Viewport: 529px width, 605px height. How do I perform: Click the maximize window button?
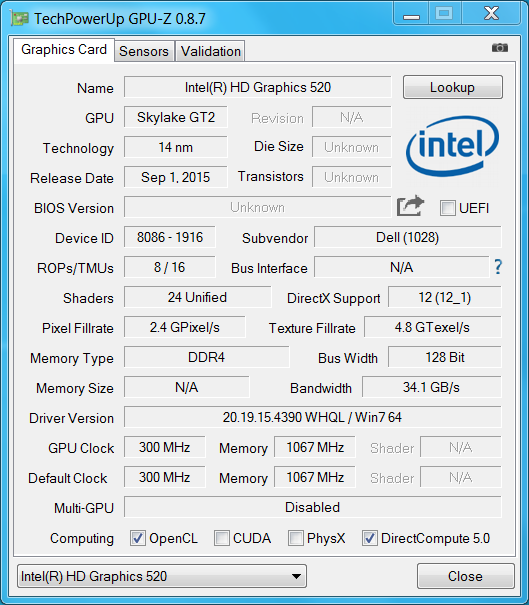click(444, 14)
